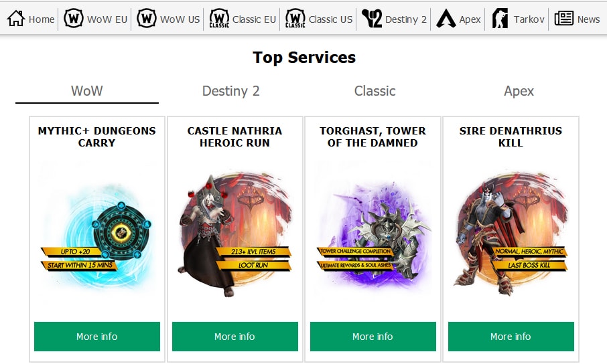Image resolution: width=607 pixels, height=364 pixels.
Task: Click the Home house icon
Action: pyautogui.click(x=16, y=19)
